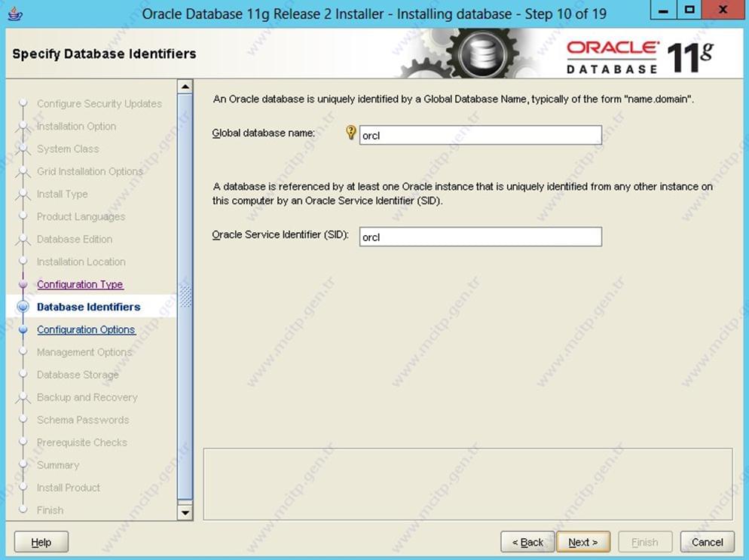Click the Back button

click(527, 542)
